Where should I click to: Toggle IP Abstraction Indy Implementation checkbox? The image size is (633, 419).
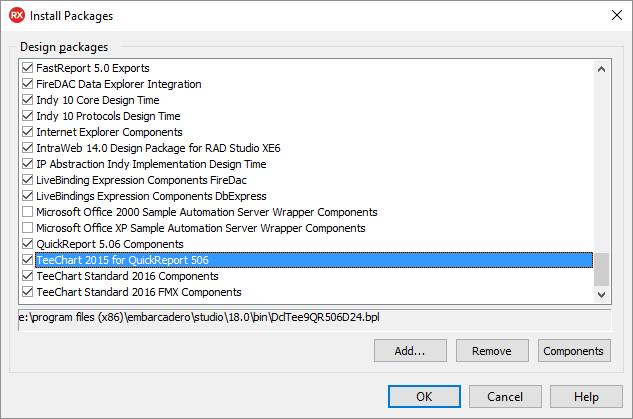pos(27,163)
